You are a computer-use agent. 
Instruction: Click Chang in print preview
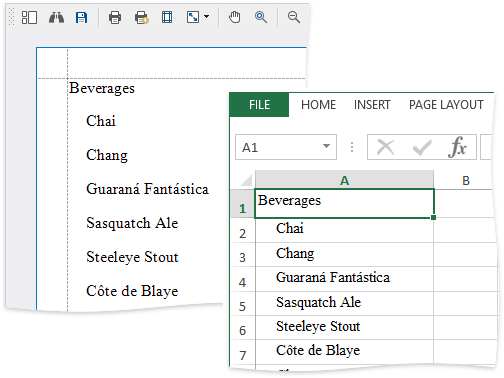point(107,156)
